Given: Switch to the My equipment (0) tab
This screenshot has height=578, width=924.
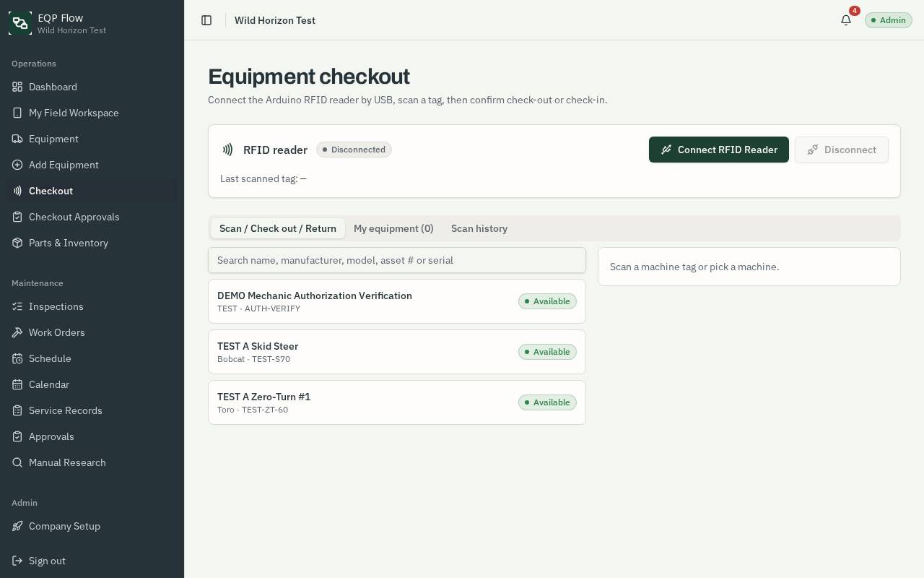Looking at the screenshot, I should 393,228.
